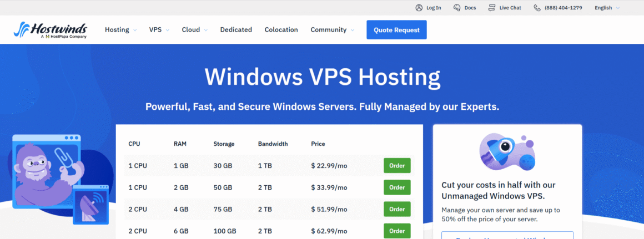This screenshot has width=644, height=239.
Task: Expand the Hosting chevron arrow
Action: [x=135, y=30]
